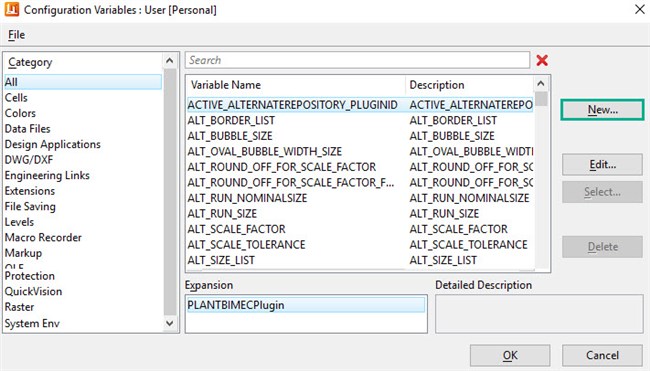Clear search with the red X icon
650x371 pixels.
(542, 61)
